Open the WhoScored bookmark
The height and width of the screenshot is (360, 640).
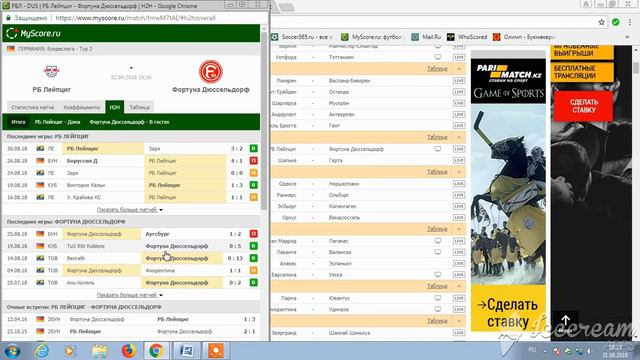click(x=467, y=37)
